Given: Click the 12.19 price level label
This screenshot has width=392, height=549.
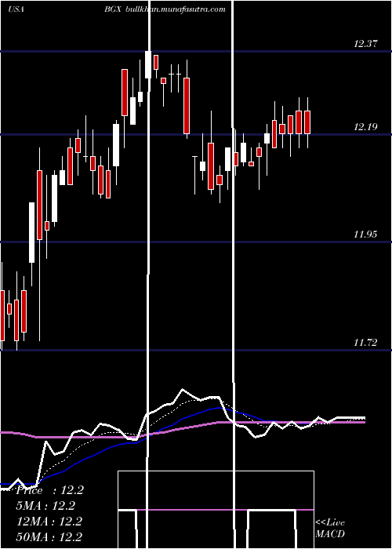Looking at the screenshot, I should (x=365, y=127).
